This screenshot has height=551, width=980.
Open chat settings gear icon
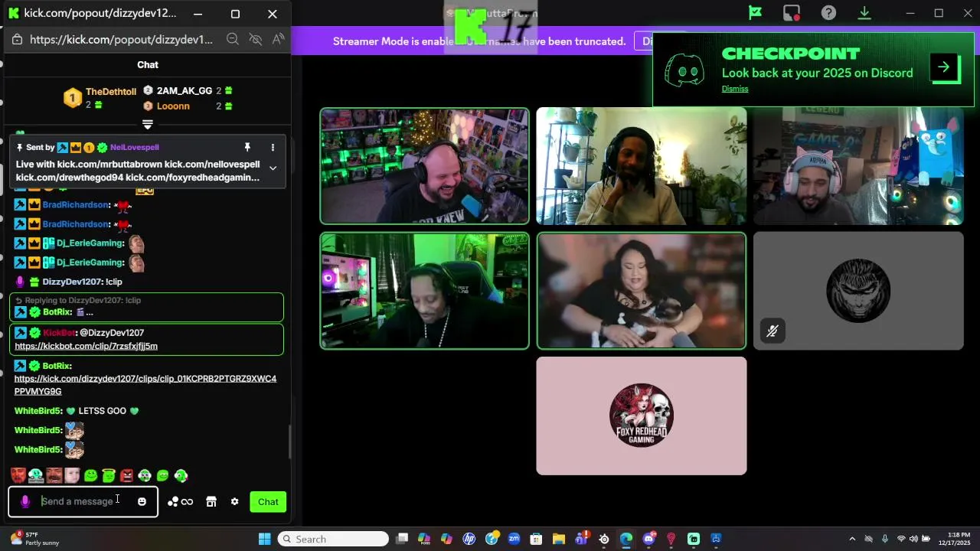(x=234, y=502)
